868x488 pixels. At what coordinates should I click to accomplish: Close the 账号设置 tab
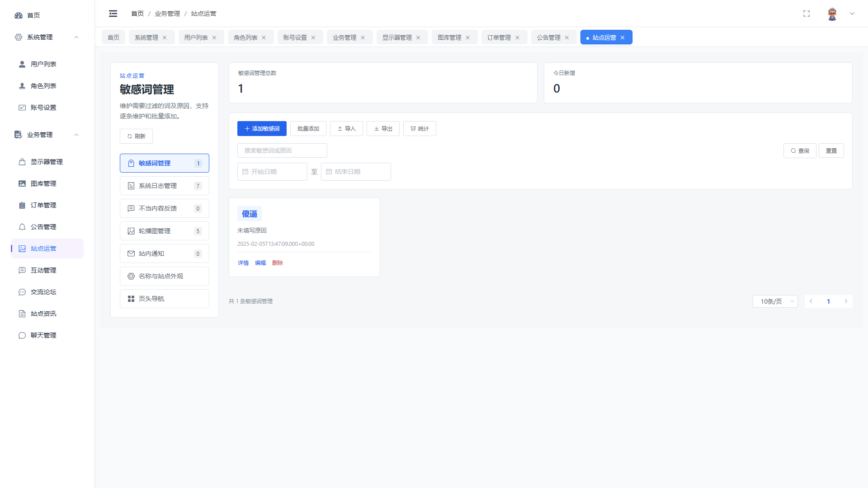point(313,38)
